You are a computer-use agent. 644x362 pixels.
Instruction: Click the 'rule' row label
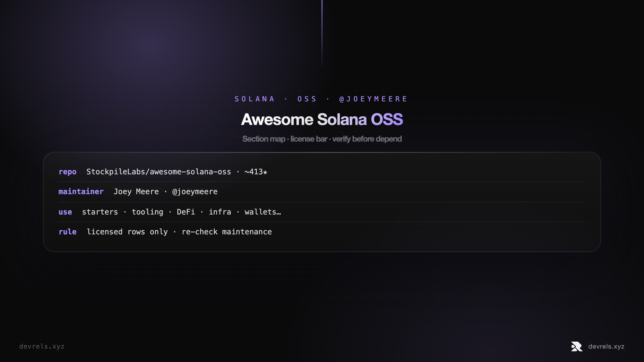click(x=68, y=232)
